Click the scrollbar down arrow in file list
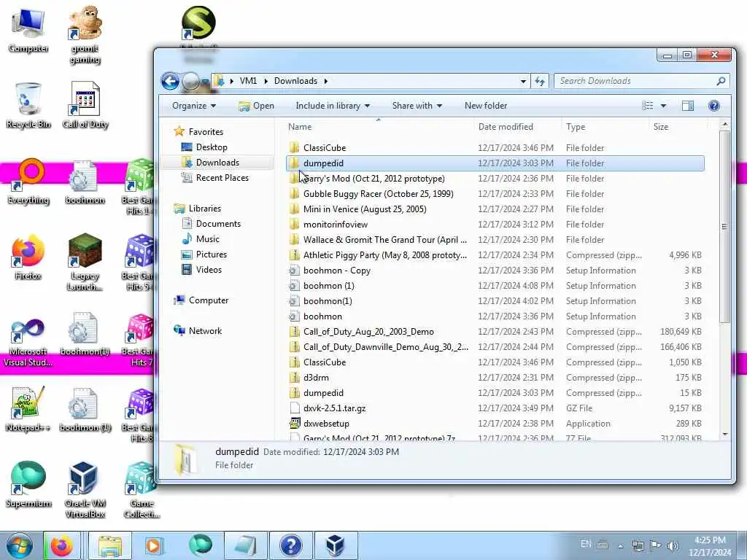The height and width of the screenshot is (560, 747). (724, 434)
